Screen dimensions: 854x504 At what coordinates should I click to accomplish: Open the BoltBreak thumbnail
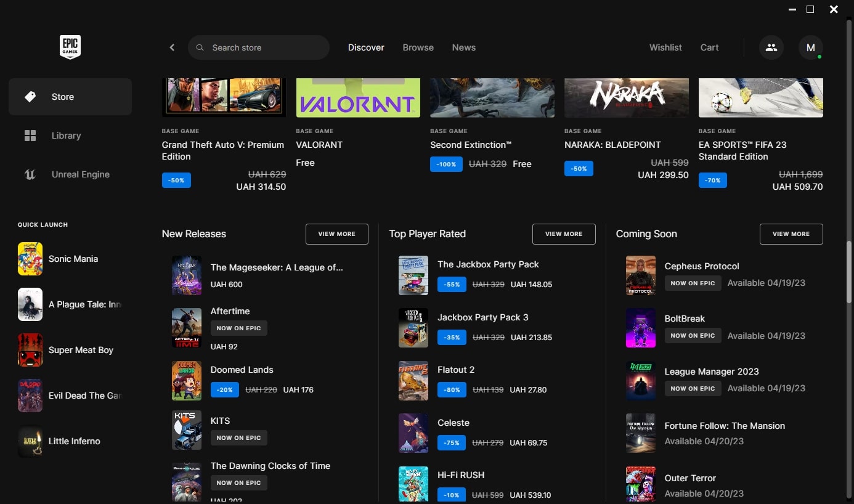click(x=641, y=328)
